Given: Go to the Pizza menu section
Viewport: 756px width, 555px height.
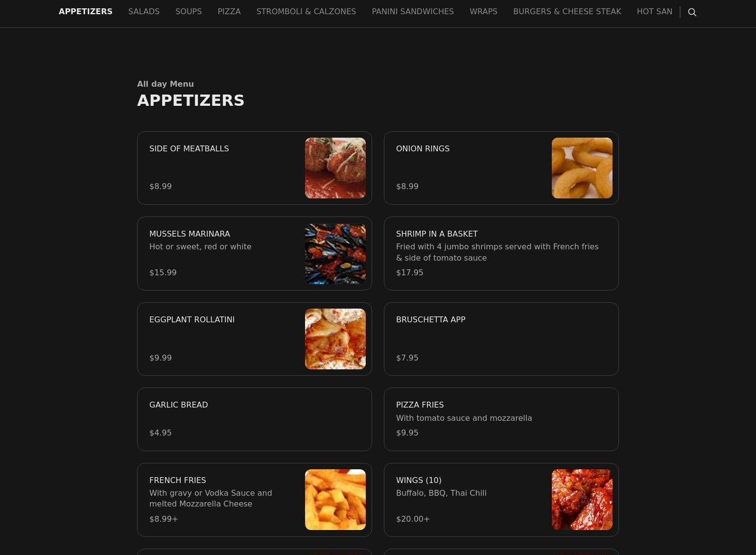Looking at the screenshot, I should pos(229,11).
